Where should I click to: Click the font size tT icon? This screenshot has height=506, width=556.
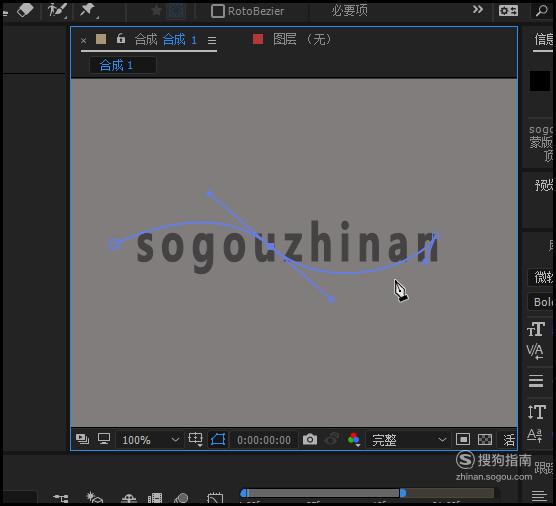tap(536, 329)
